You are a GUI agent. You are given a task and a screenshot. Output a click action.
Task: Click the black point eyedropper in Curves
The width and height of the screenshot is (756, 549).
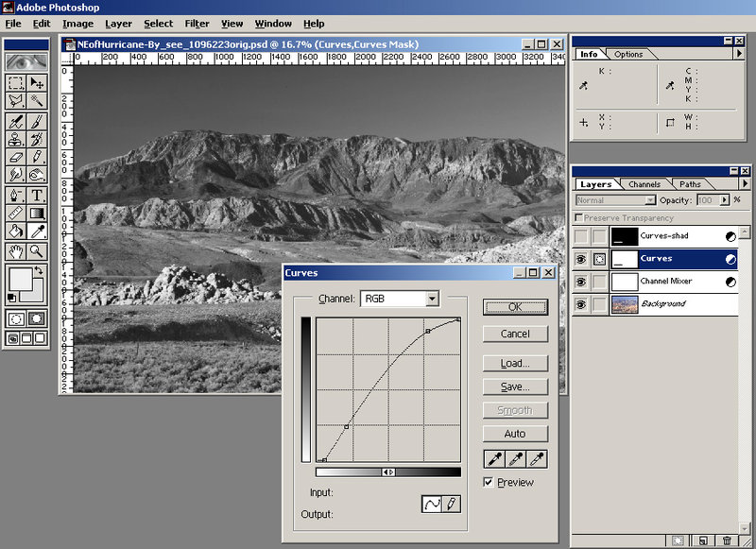494,459
